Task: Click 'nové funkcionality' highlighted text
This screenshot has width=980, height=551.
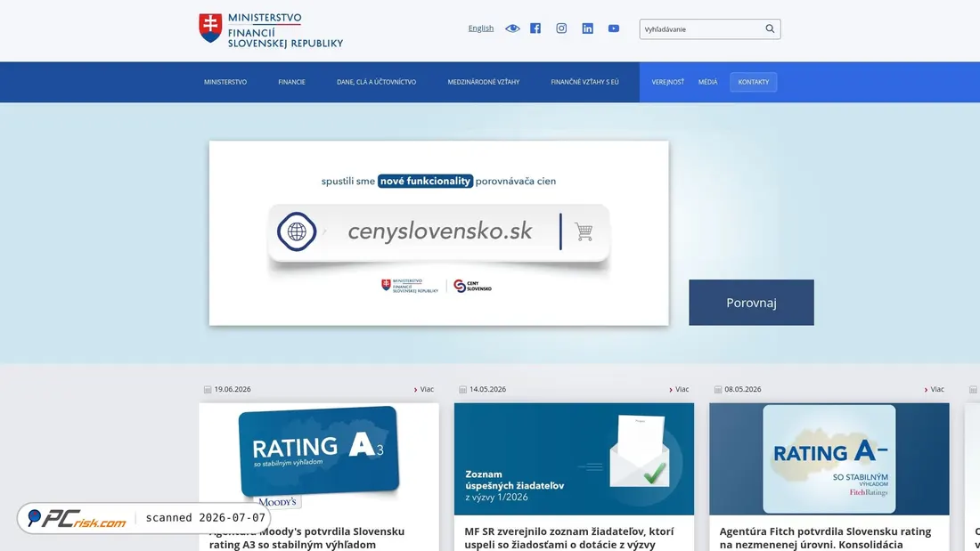Action: (x=425, y=182)
